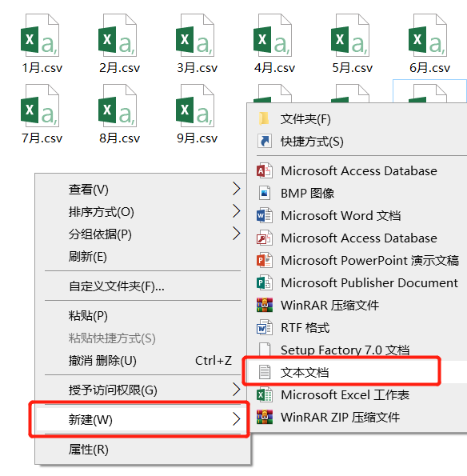The image size is (467, 476).
Task: Click the Microsoft Word 文档 label
Action: point(341,215)
